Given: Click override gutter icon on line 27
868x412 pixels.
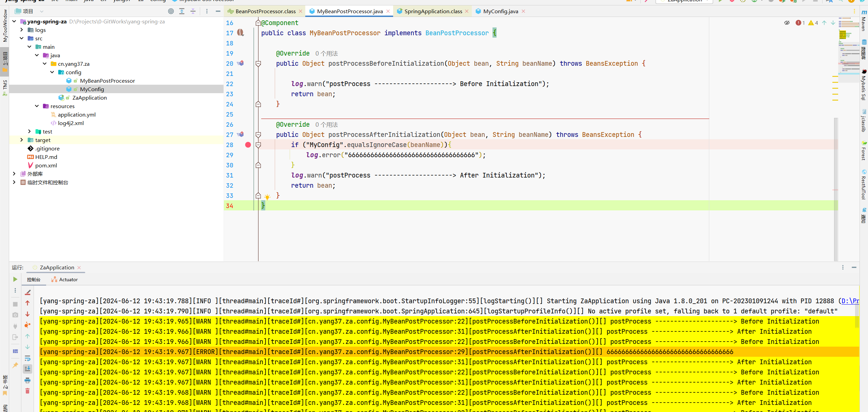Looking at the screenshot, I should click(241, 134).
